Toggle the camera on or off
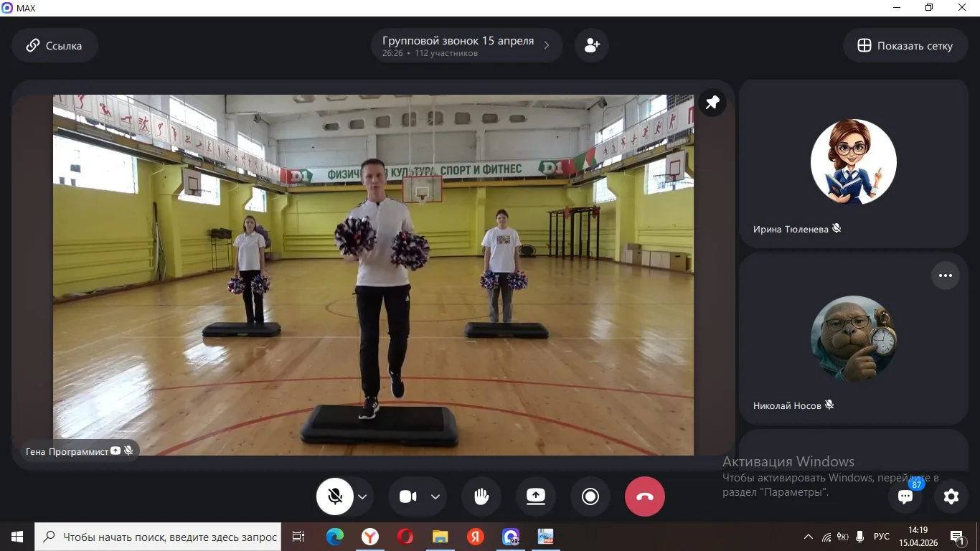The height and width of the screenshot is (551, 980). (408, 496)
